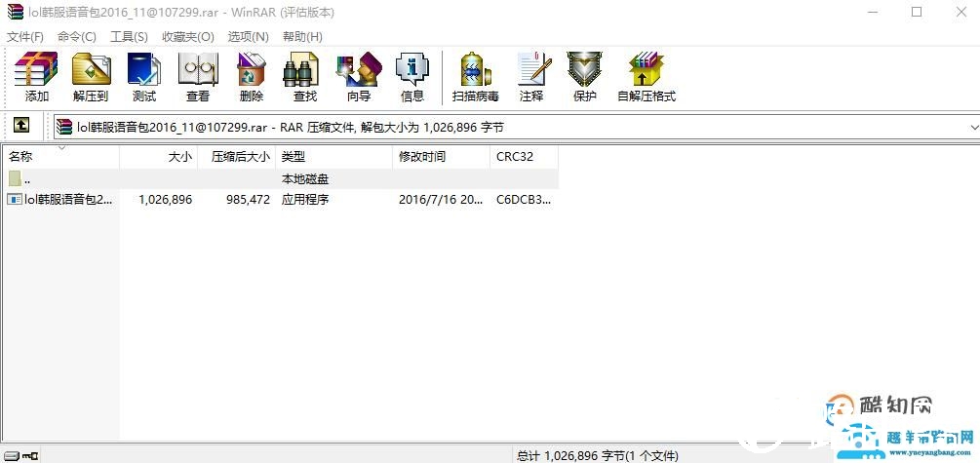Select the lol韩服语音包2... file name
This screenshot has height=463, width=980.
[x=69, y=200]
